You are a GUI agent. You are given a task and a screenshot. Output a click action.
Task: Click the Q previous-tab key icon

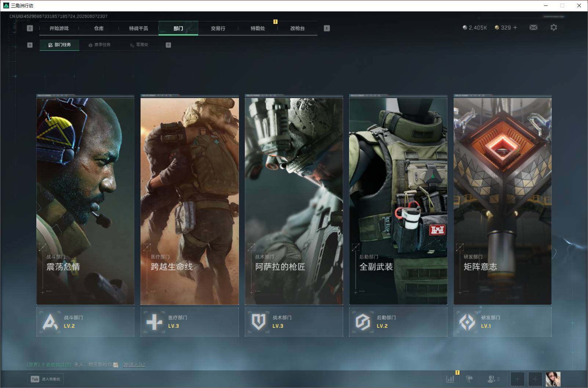coord(30,28)
